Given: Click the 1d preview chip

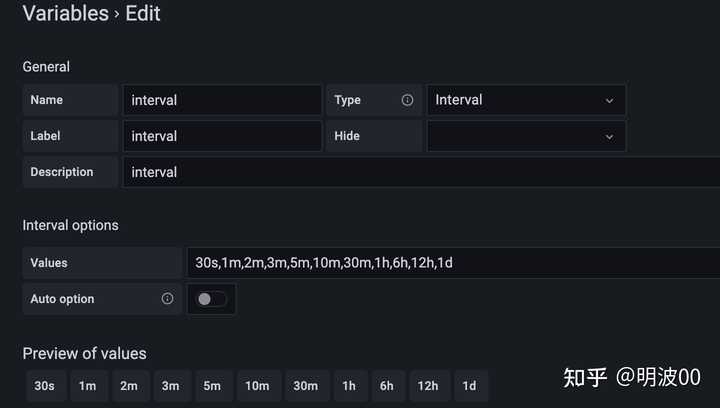Looking at the screenshot, I should [469, 386].
